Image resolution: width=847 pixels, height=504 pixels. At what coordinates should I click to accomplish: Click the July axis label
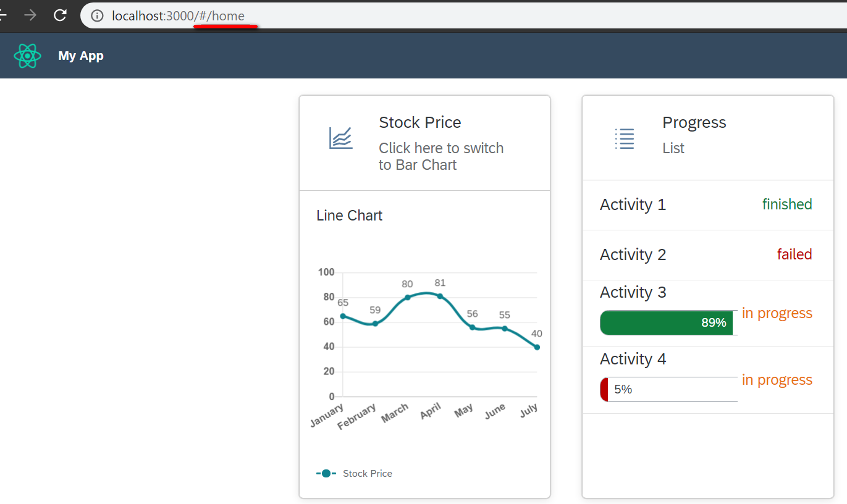[x=529, y=411]
